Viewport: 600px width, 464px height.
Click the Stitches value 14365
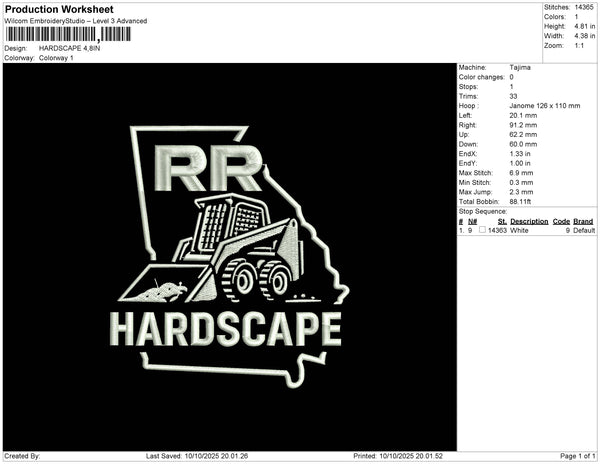click(584, 7)
